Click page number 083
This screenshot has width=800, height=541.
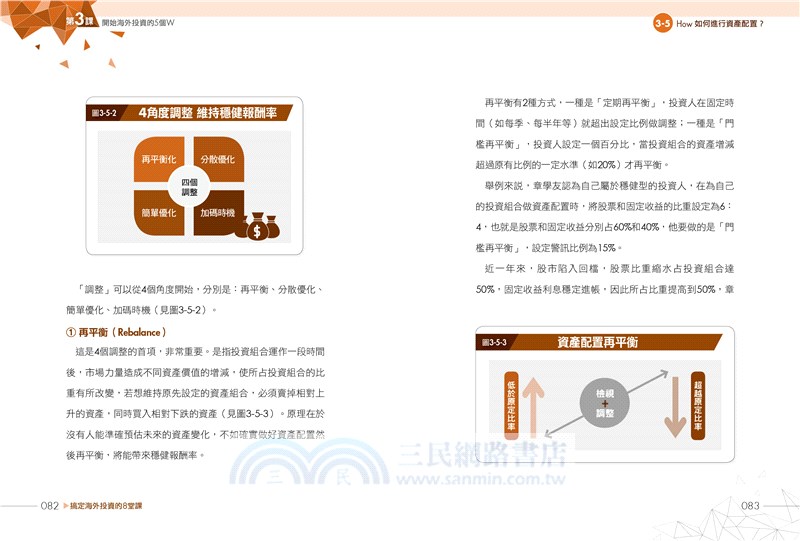(x=750, y=506)
